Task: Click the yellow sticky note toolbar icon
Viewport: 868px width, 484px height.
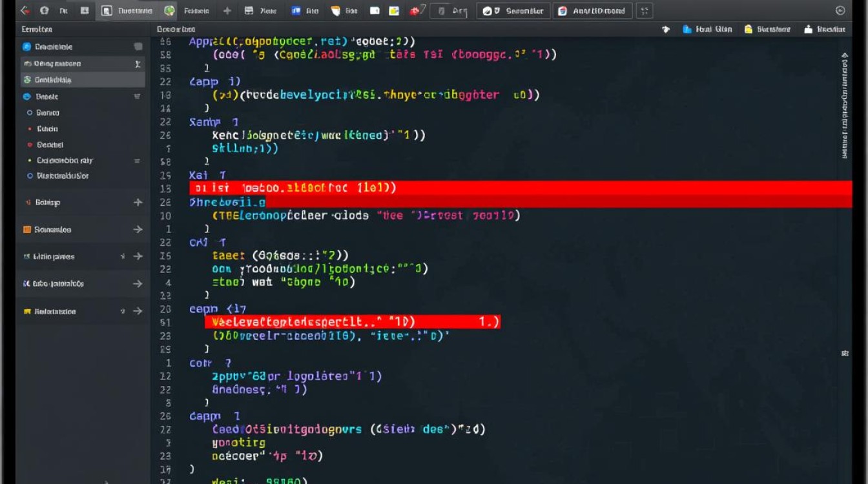Action: point(393,10)
